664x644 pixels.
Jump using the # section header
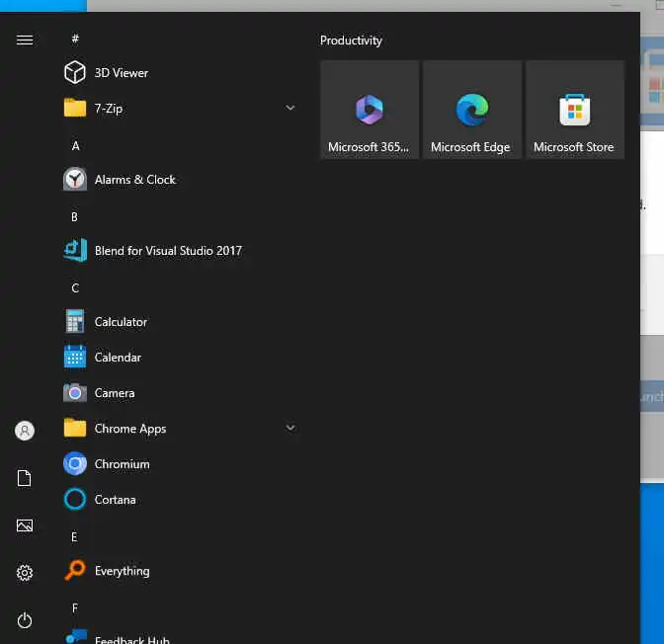[75, 39]
